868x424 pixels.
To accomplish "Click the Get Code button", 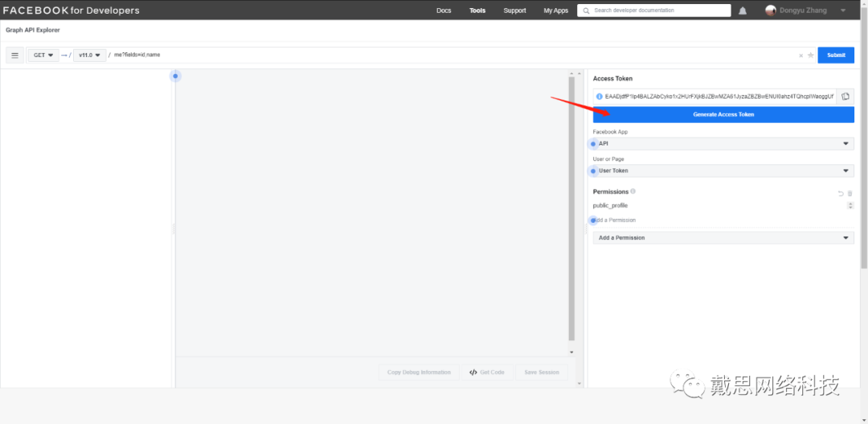I will point(486,373).
